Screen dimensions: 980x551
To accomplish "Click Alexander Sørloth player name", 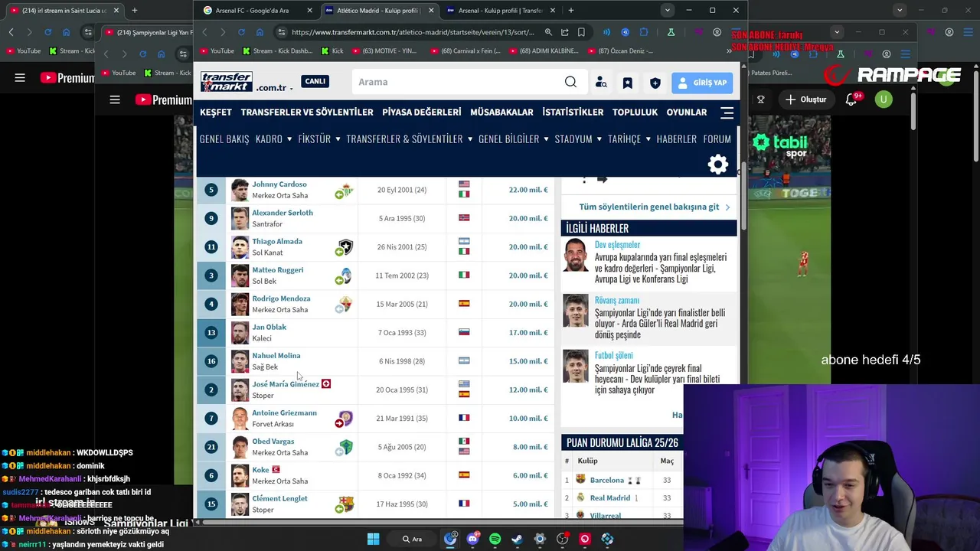I will point(283,213).
